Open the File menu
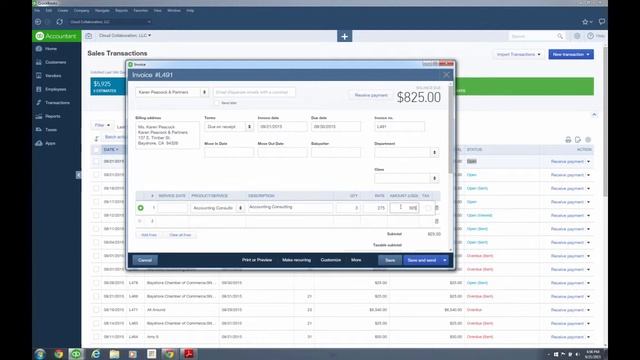The width and height of the screenshot is (640, 360). point(37,10)
